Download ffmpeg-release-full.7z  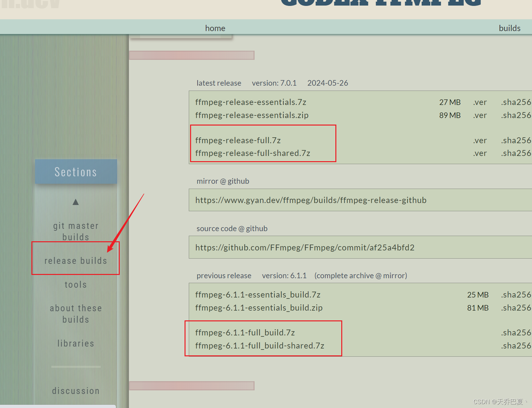pyautogui.click(x=238, y=141)
